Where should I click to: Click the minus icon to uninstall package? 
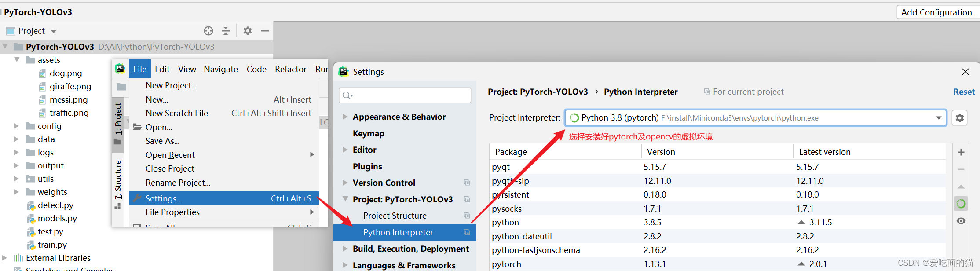coord(961,169)
